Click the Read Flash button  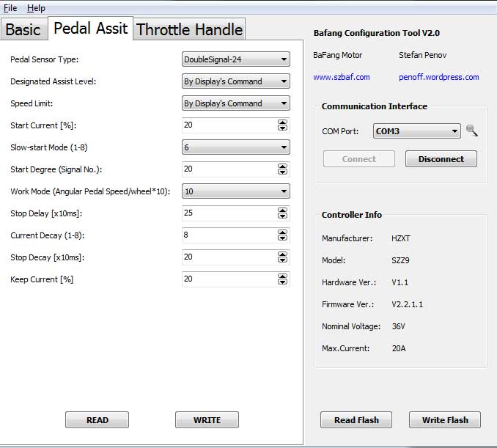tap(356, 420)
